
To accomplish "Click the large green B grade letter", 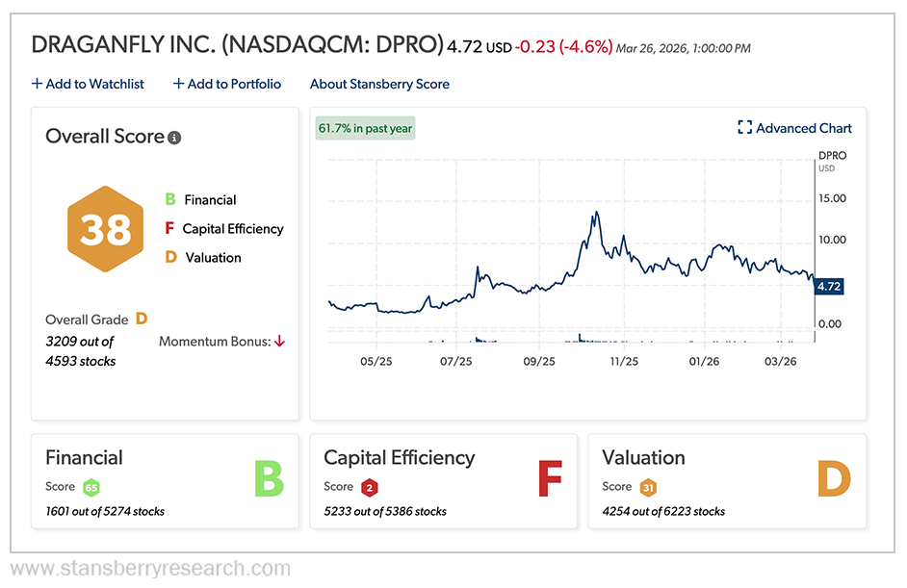I will pos(269,479).
